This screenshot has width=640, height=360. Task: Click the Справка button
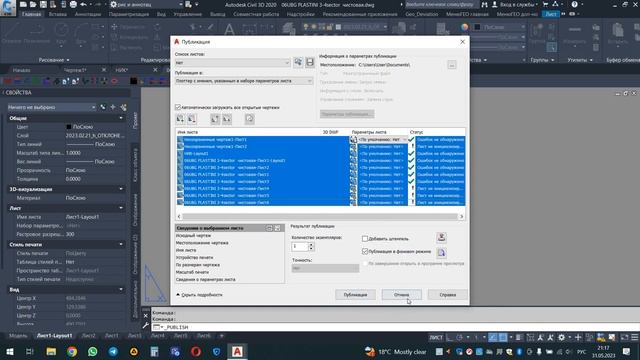[x=447, y=295]
